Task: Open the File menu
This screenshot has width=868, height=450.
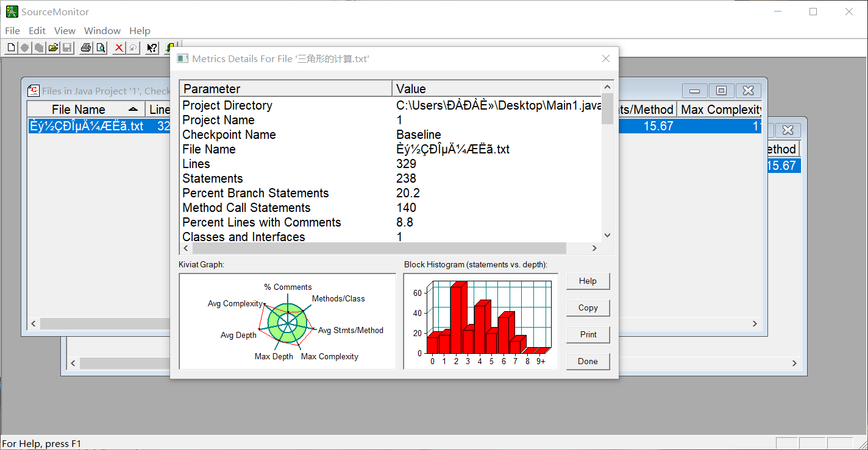Action: (x=12, y=30)
